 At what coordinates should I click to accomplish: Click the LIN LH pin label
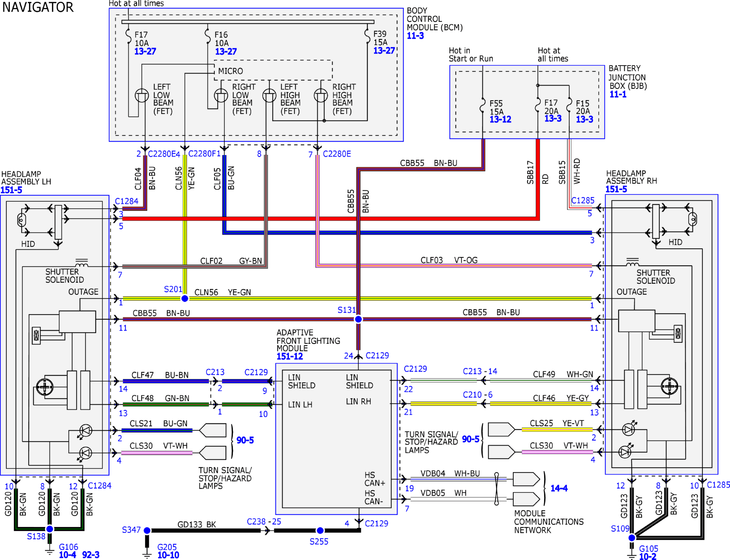pyautogui.click(x=300, y=405)
